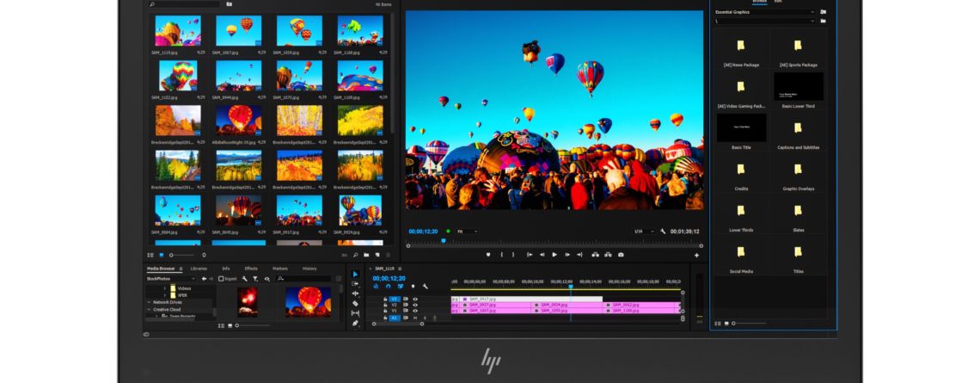The height and width of the screenshot is (383, 980).
Task: Click the Lift button
Action: point(595,255)
